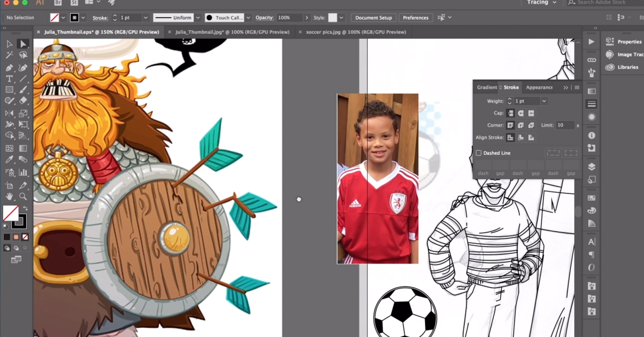Open the Info panel icon in dock
The height and width of the screenshot is (337, 644).
pyautogui.click(x=591, y=135)
